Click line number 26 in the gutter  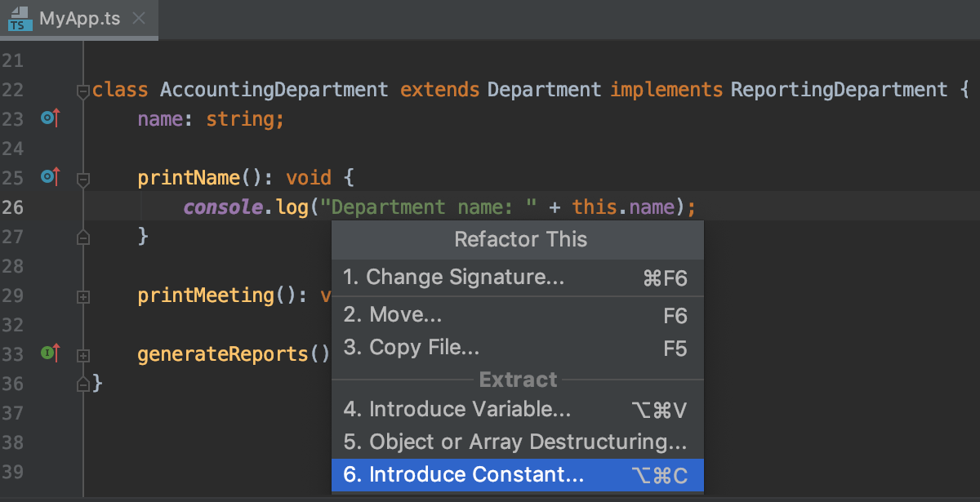[14, 207]
